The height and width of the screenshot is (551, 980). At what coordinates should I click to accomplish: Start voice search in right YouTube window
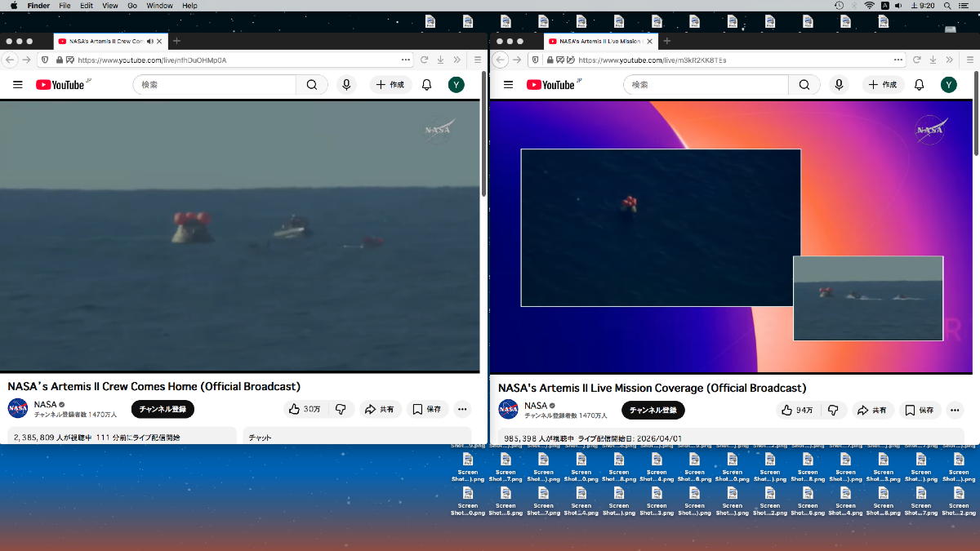(839, 85)
